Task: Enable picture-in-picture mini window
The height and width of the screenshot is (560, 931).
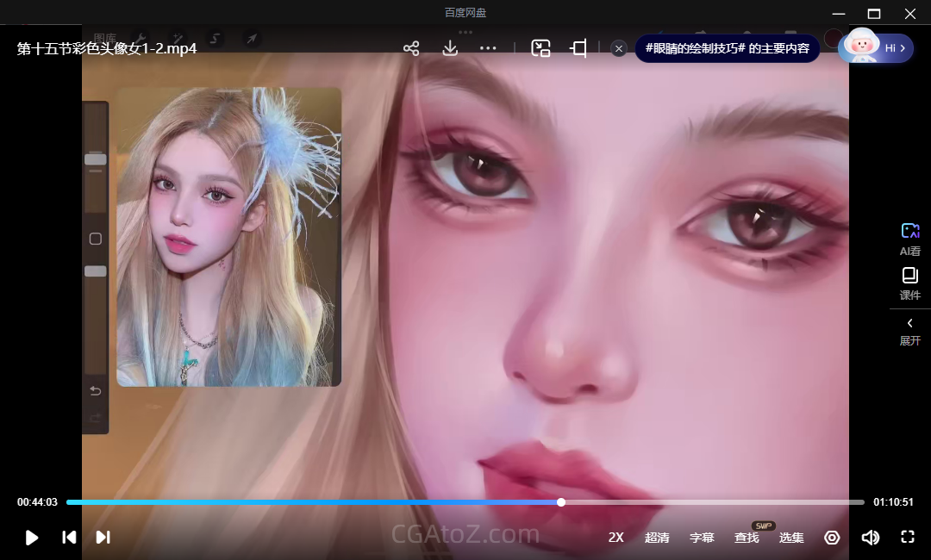Action: tap(540, 48)
